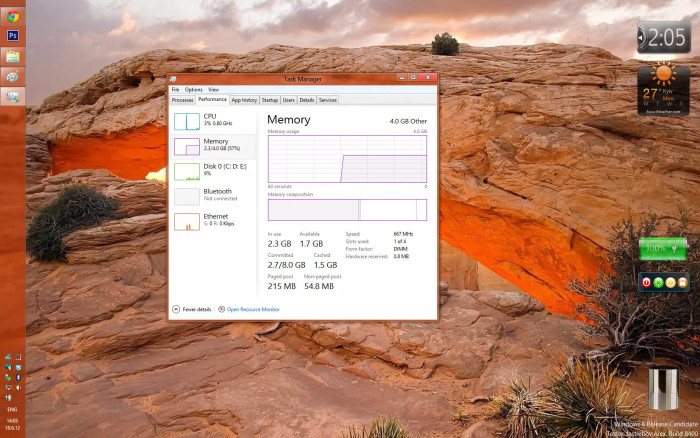Click the green button on power gadget
Viewport: 700px width, 438px height.
click(x=658, y=282)
